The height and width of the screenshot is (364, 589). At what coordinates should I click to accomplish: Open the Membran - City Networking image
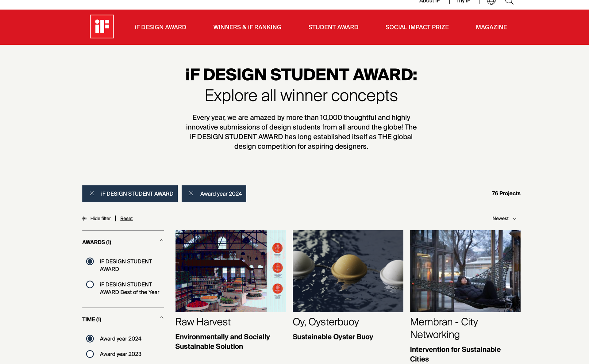click(x=465, y=271)
